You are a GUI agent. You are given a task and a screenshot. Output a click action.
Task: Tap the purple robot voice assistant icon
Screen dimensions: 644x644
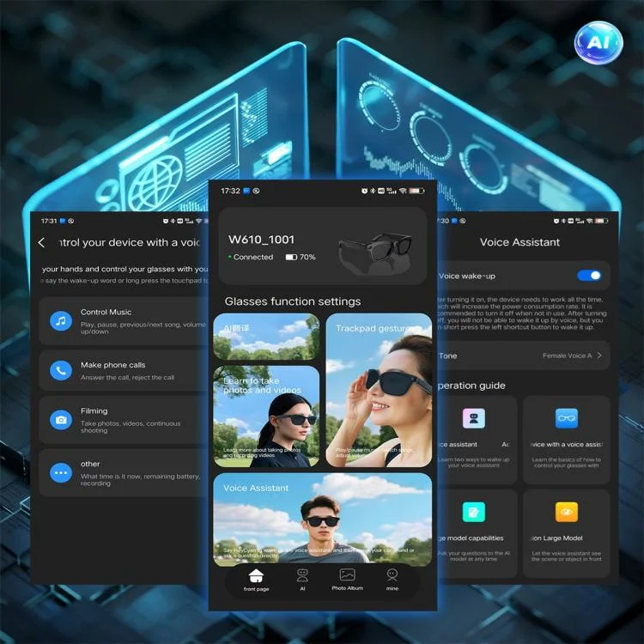pos(473,419)
